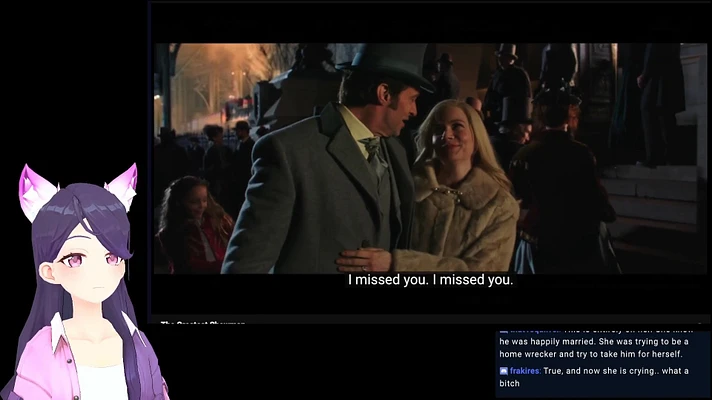This screenshot has height=400, width=712.
Task: Open the frakires username in chat
Action: pyautogui.click(x=525, y=371)
